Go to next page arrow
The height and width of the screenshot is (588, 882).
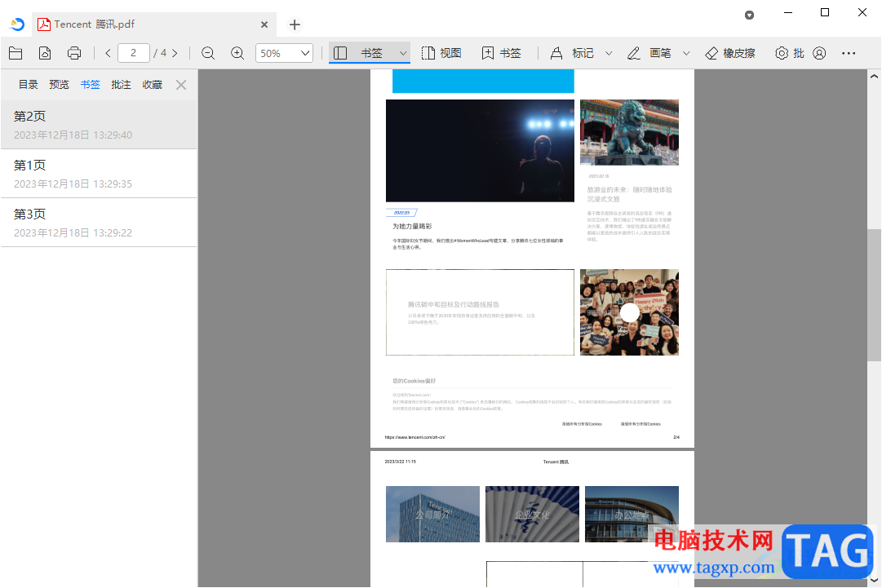tap(175, 53)
